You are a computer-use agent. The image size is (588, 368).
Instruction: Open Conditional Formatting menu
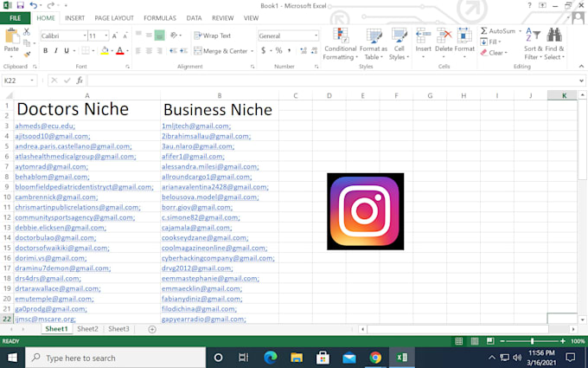tap(340, 44)
